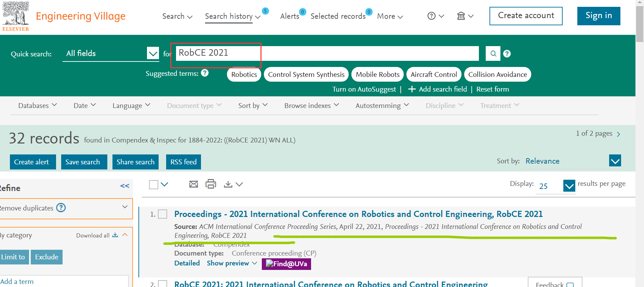Click Sign in button
The image size is (644, 287).
pos(599,16)
